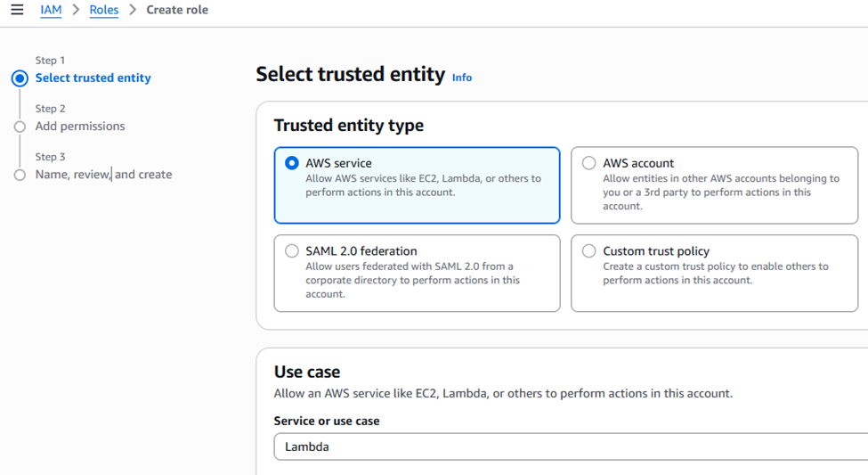This screenshot has height=475, width=868.
Task: Click Custom trust policy description text
Action: (x=715, y=274)
